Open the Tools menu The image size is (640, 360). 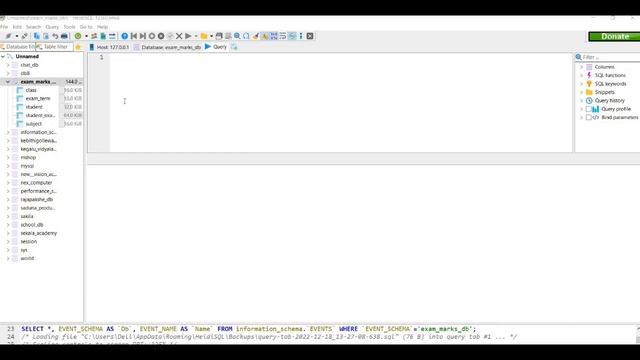coord(69,27)
